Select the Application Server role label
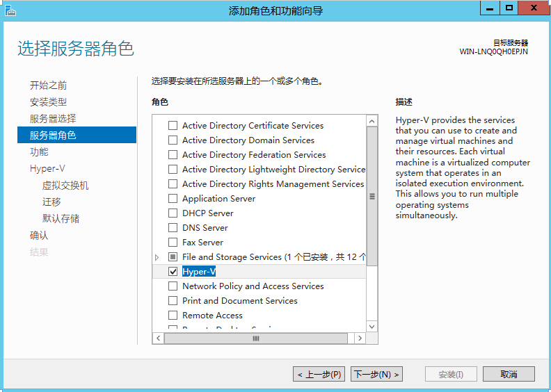Image resolution: width=551 pixels, height=392 pixels. point(218,199)
